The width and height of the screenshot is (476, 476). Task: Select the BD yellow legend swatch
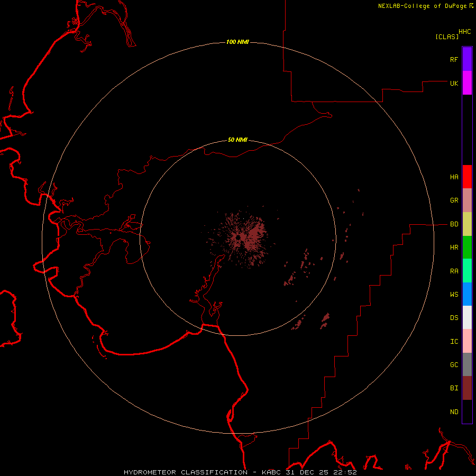(x=467, y=224)
